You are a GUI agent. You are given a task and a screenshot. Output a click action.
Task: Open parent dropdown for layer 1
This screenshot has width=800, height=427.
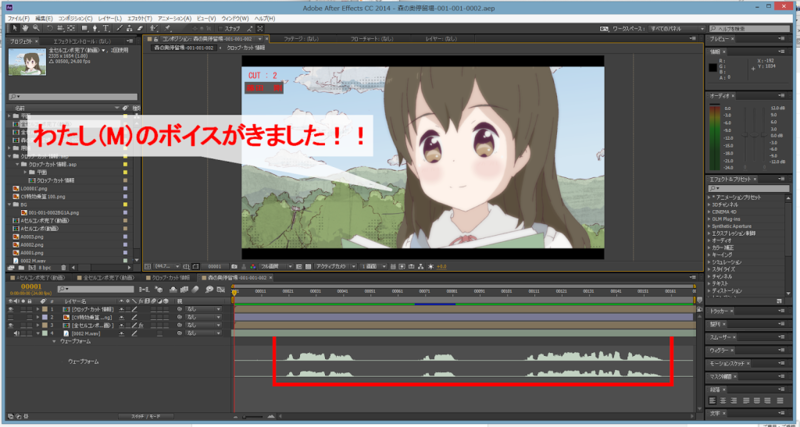204,309
